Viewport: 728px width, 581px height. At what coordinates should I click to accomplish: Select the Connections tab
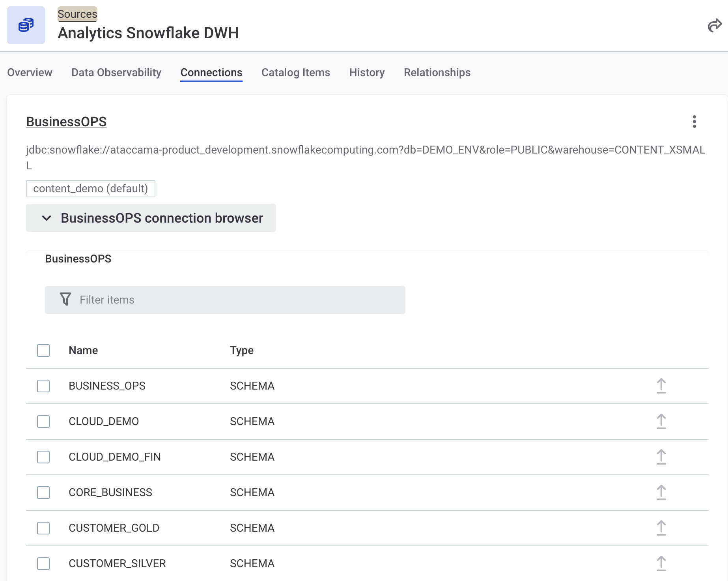[x=211, y=73]
